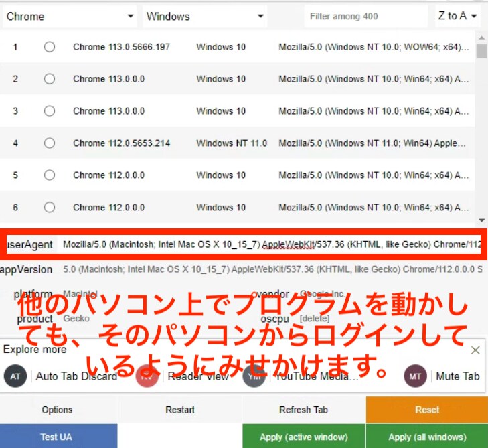
Task: Select radio button in row 6
Action: point(50,208)
